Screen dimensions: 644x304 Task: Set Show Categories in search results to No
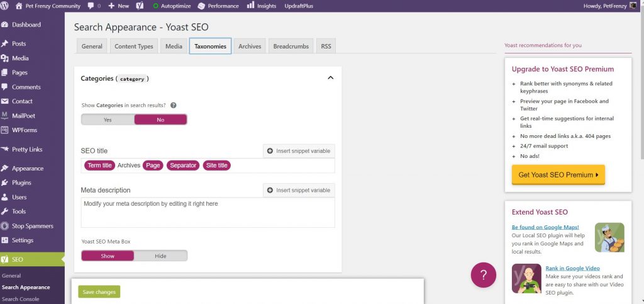[160, 120]
